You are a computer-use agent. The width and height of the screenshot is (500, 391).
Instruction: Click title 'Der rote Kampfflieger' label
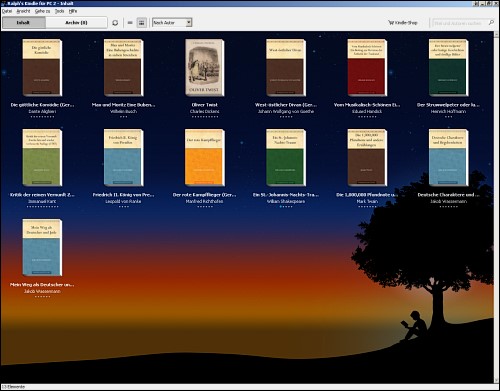[205, 195]
